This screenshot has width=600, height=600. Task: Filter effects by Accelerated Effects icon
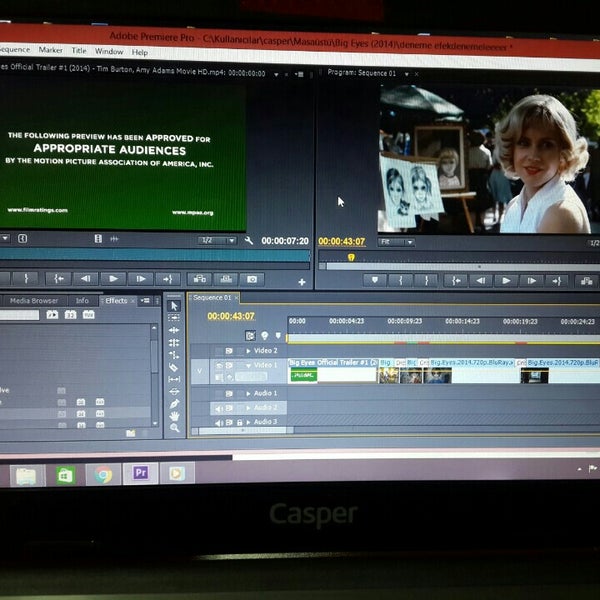pyautogui.click(x=52, y=315)
